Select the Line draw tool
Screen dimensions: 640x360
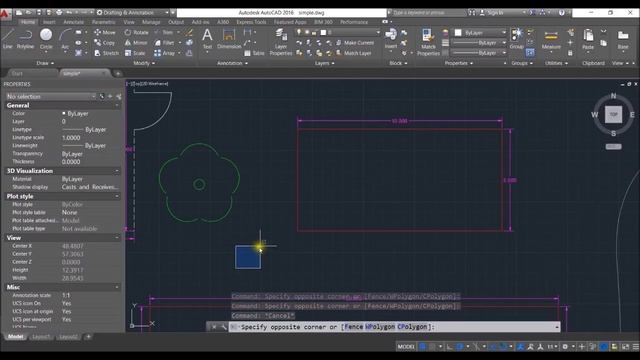(x=7, y=39)
